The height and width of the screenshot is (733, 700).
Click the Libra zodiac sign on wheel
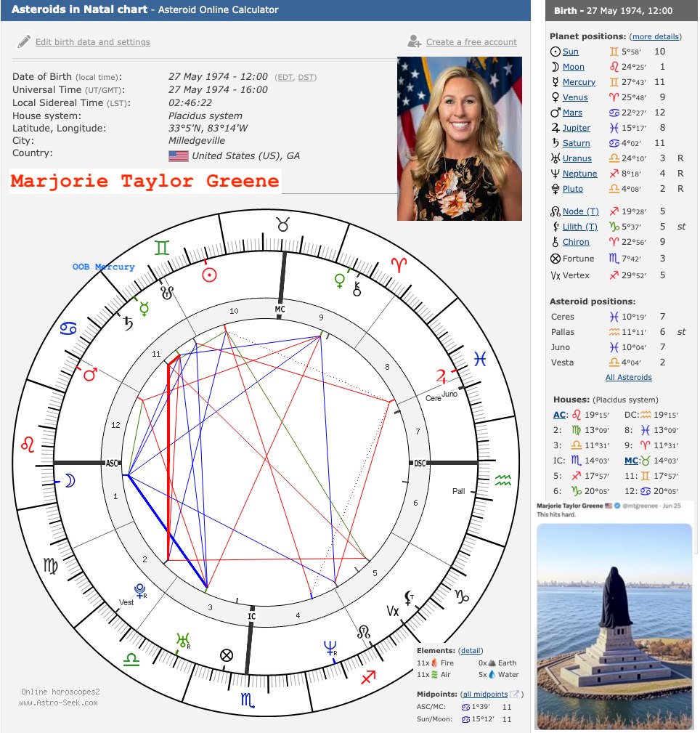point(131,660)
